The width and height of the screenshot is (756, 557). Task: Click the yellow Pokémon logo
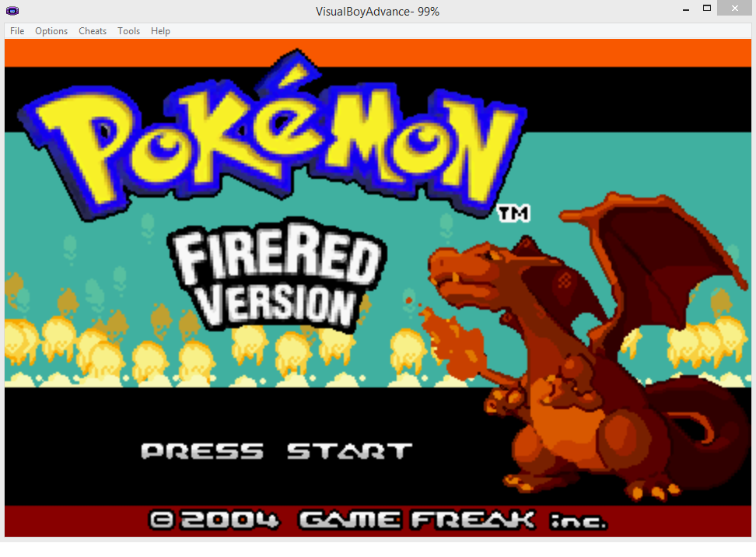point(272,140)
